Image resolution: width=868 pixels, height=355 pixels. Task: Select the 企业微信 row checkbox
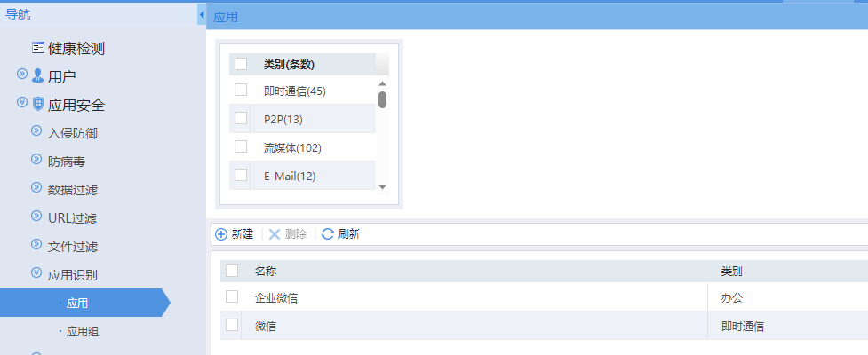pos(232,297)
